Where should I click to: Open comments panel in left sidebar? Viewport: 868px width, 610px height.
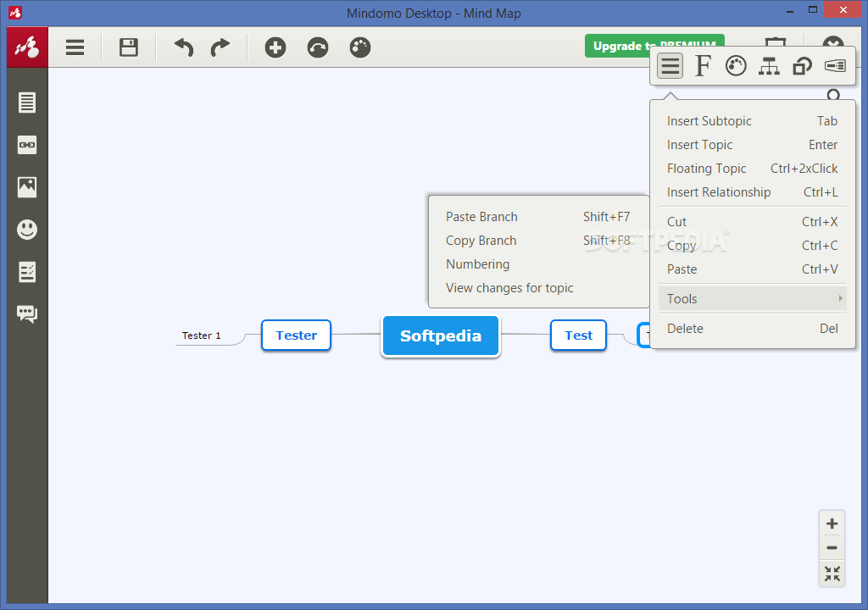pyautogui.click(x=27, y=313)
